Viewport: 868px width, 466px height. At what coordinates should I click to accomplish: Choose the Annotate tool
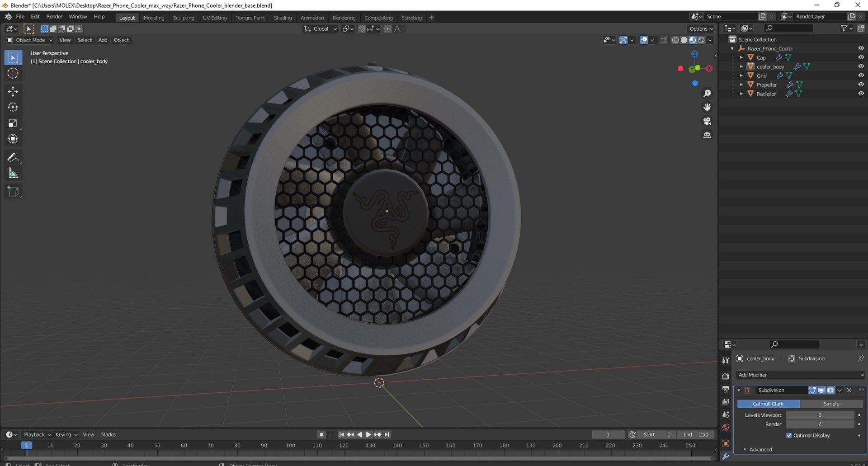pyautogui.click(x=13, y=157)
